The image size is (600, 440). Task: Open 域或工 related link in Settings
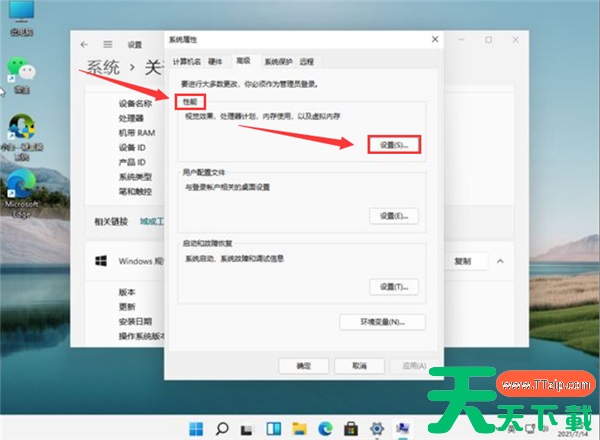[x=152, y=221]
